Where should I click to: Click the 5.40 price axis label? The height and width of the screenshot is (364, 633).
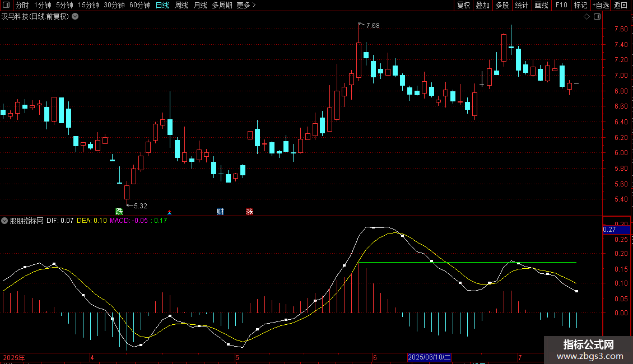(621, 199)
